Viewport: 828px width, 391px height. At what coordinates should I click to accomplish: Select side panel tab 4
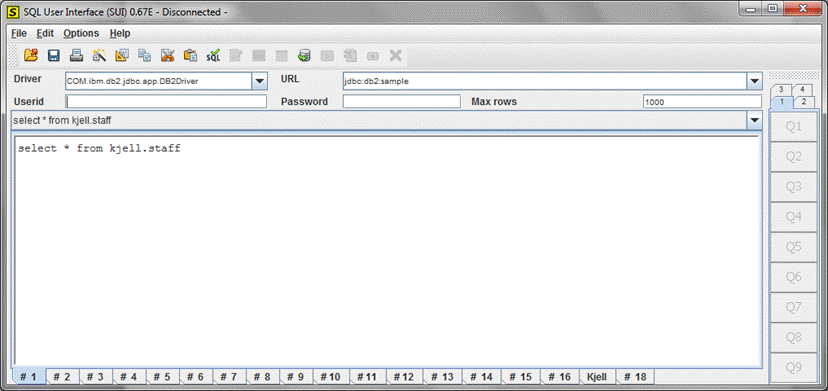coord(802,89)
